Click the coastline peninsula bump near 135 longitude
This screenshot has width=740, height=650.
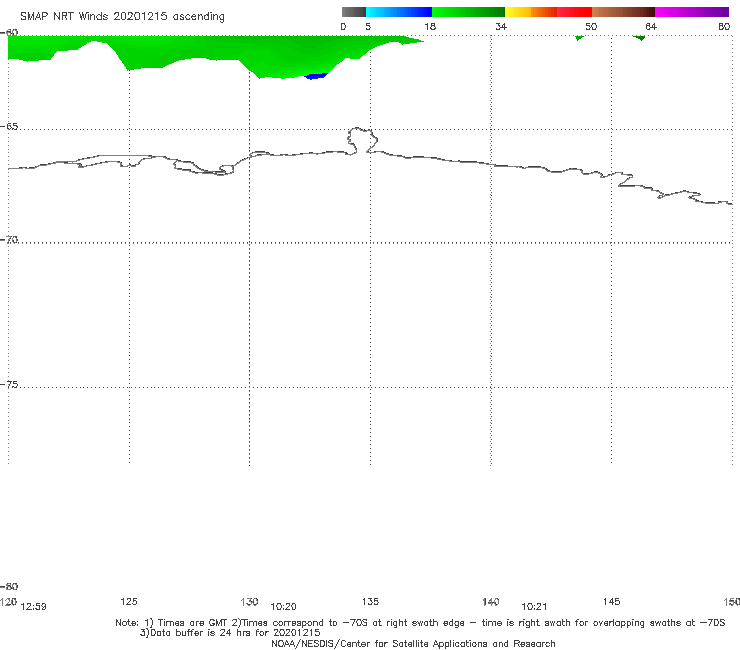[x=362, y=140]
